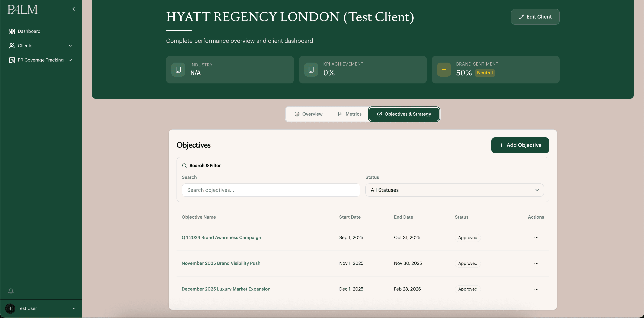Click the Test User avatar

point(10,308)
